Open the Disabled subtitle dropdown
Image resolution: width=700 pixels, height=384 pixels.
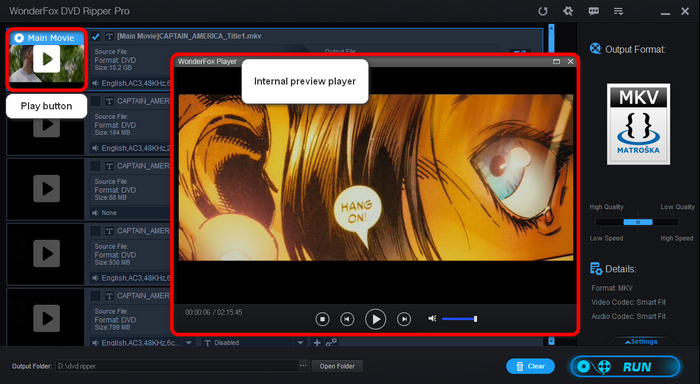[254, 343]
